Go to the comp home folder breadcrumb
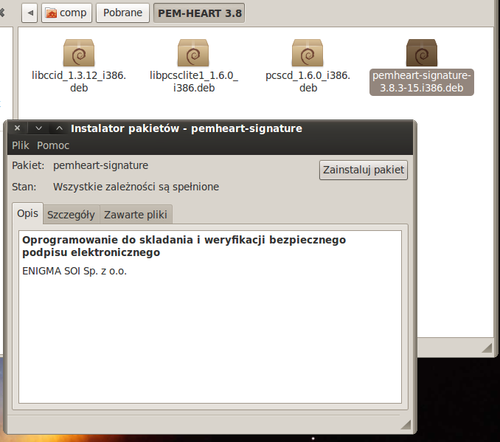The width and height of the screenshot is (500, 442). pos(66,13)
